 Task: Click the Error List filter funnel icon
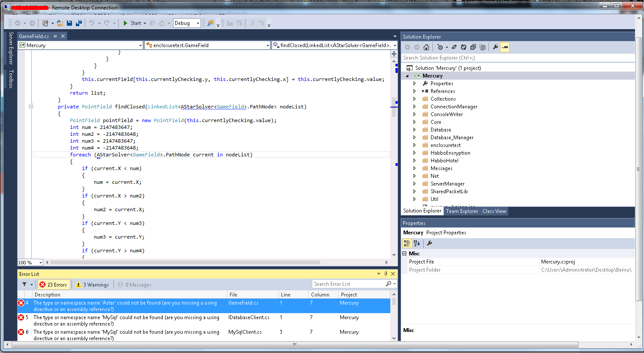24,284
